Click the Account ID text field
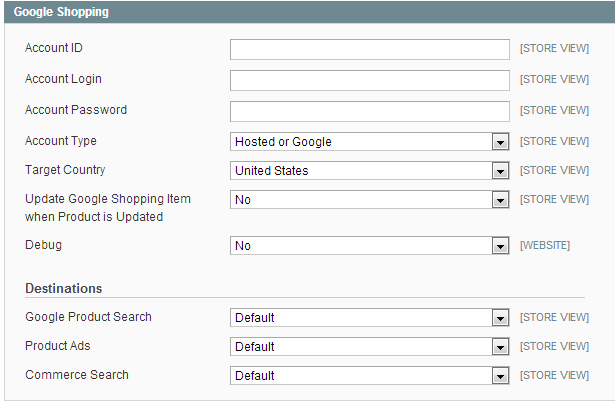This screenshot has width=615, height=407. [369, 49]
